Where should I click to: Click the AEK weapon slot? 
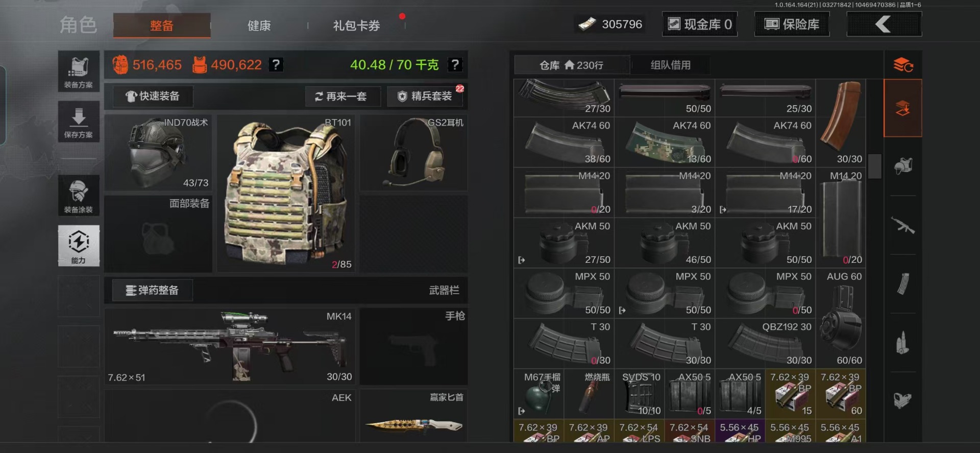[x=230, y=416]
